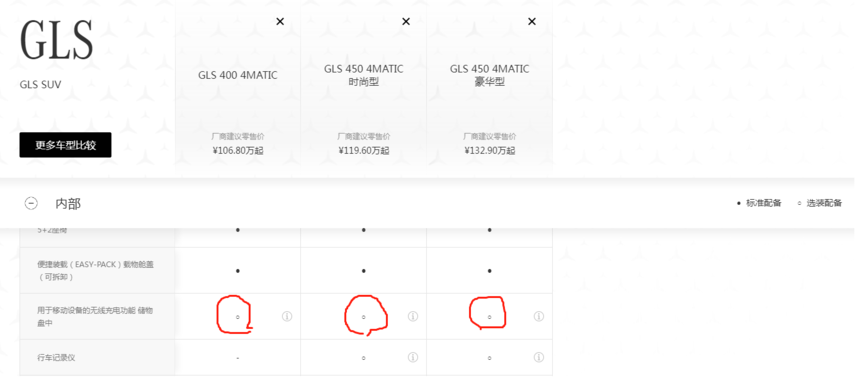Open wireless charging info icon for 时尚型
Image resolution: width=860 pixels, height=390 pixels.
pyautogui.click(x=413, y=316)
